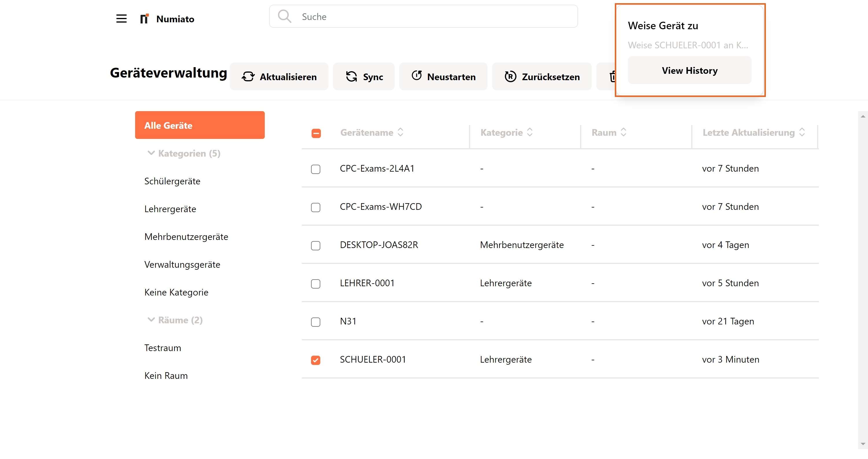Click the scrollbar up arrow
868x459 pixels.
point(863,116)
